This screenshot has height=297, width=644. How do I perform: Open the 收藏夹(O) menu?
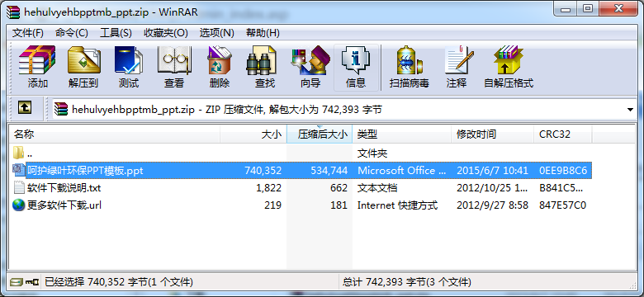coord(166,33)
